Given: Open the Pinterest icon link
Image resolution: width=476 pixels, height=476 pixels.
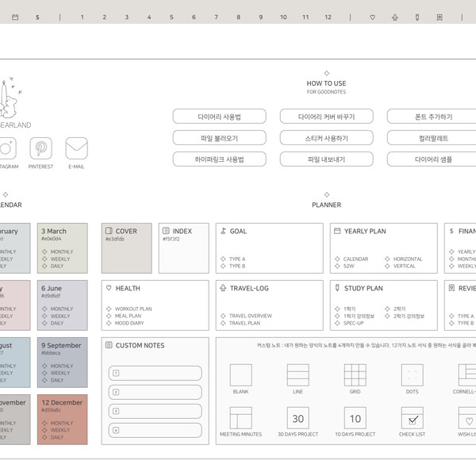Looking at the screenshot, I should click(x=41, y=148).
